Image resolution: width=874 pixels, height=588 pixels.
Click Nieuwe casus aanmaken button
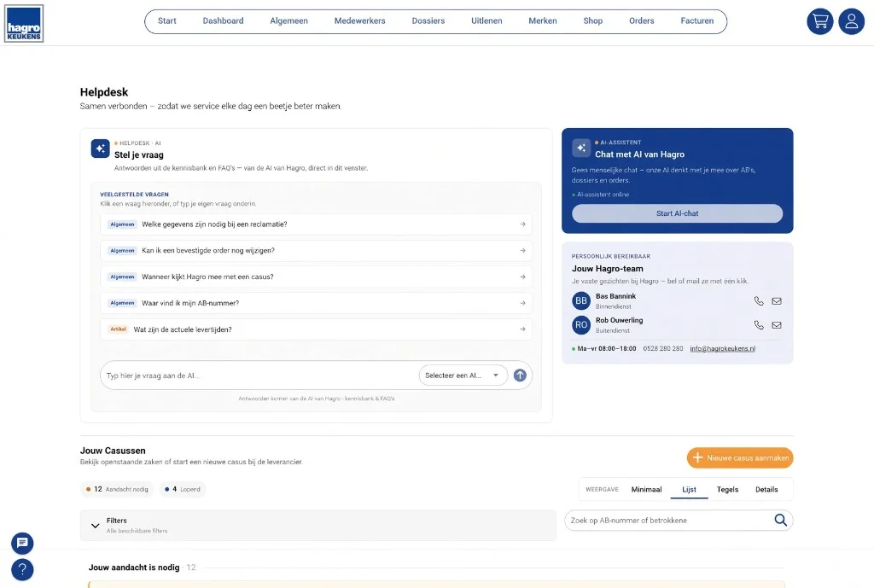coord(740,457)
